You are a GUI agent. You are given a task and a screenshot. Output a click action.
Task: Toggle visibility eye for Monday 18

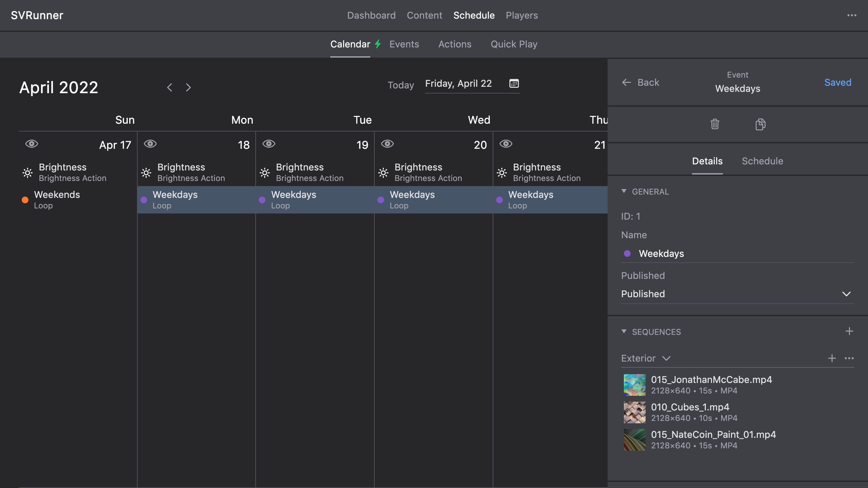point(150,144)
